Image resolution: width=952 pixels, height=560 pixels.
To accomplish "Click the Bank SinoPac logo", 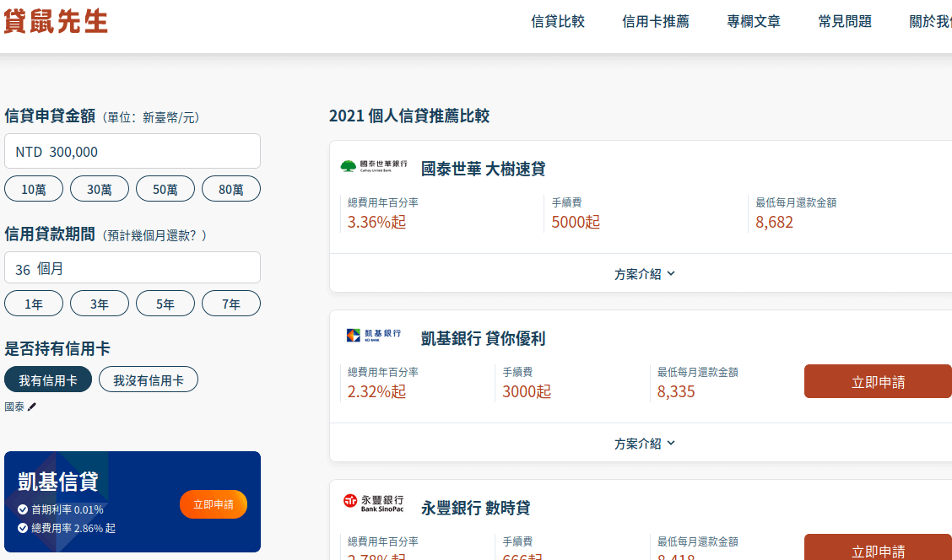I will point(373,503).
